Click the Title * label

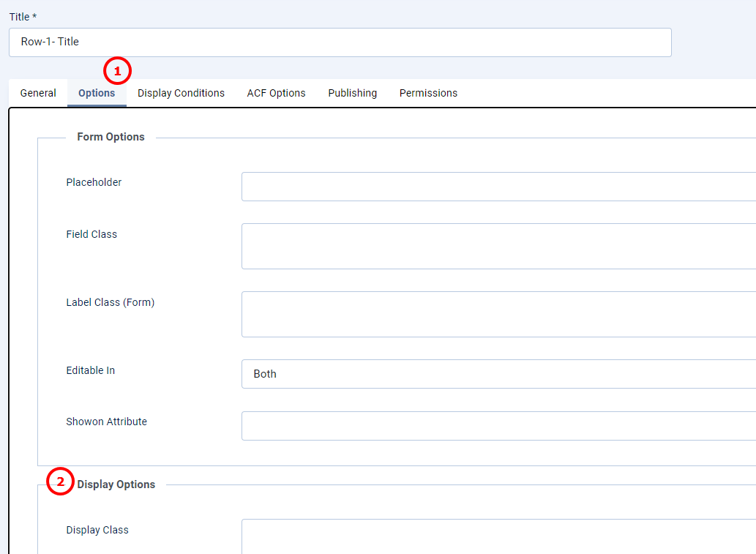(x=23, y=17)
